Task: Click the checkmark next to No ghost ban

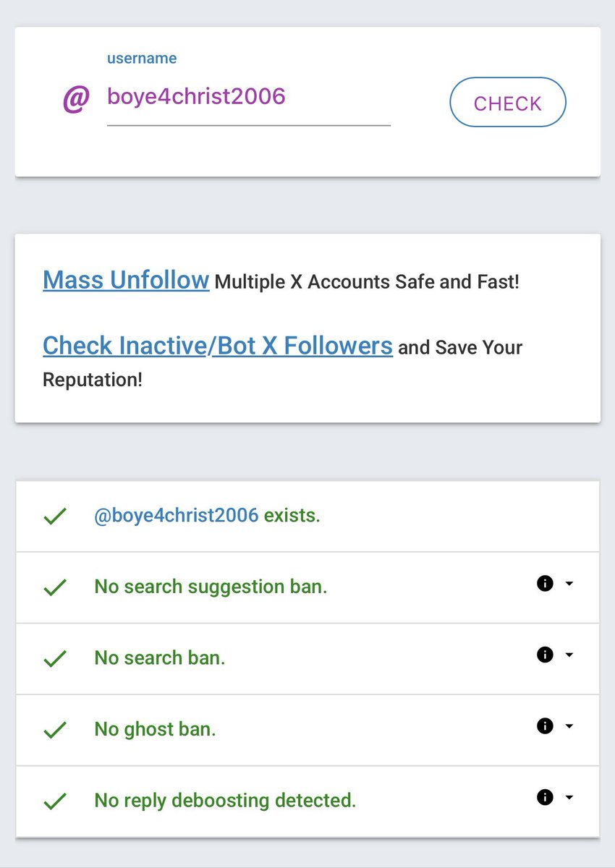Action: click(55, 730)
